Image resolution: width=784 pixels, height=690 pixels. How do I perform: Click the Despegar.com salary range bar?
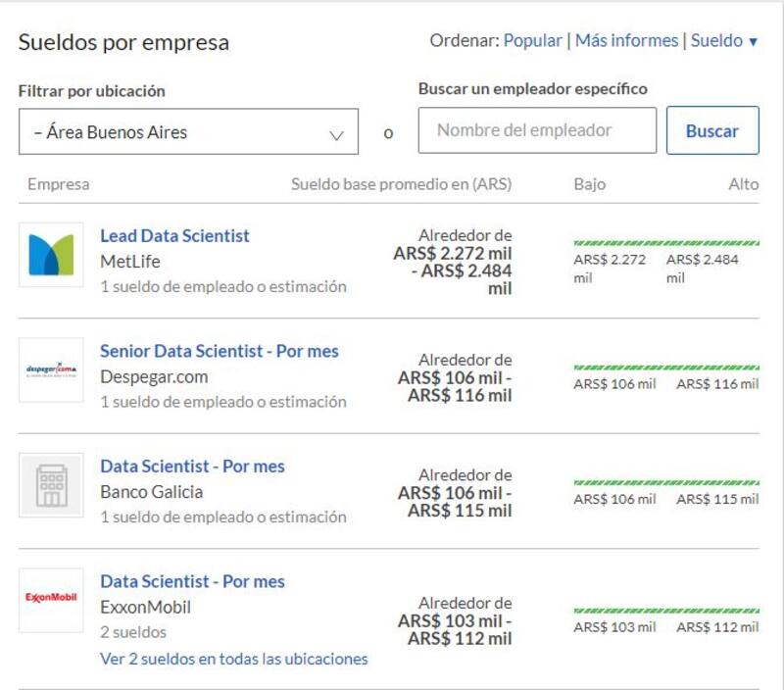665,368
